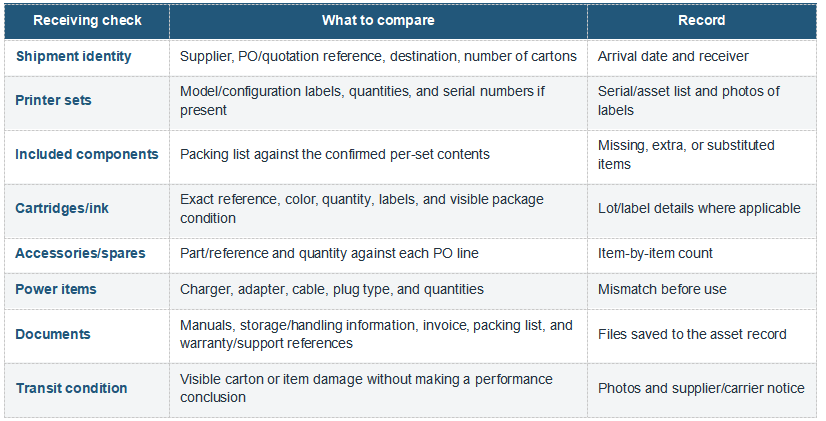Select Photos and supplier/carrier notice cell
The image size is (826, 421).
[x=701, y=388]
